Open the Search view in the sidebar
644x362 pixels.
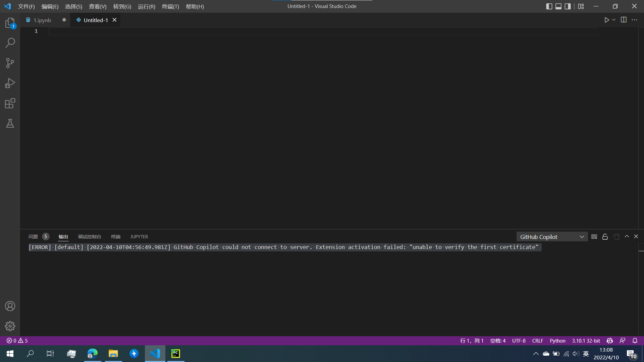[10, 43]
